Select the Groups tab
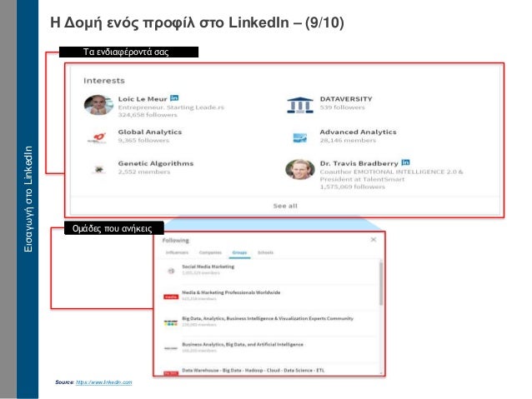Image resolution: width=532 pixels, height=399 pixels. (239, 253)
